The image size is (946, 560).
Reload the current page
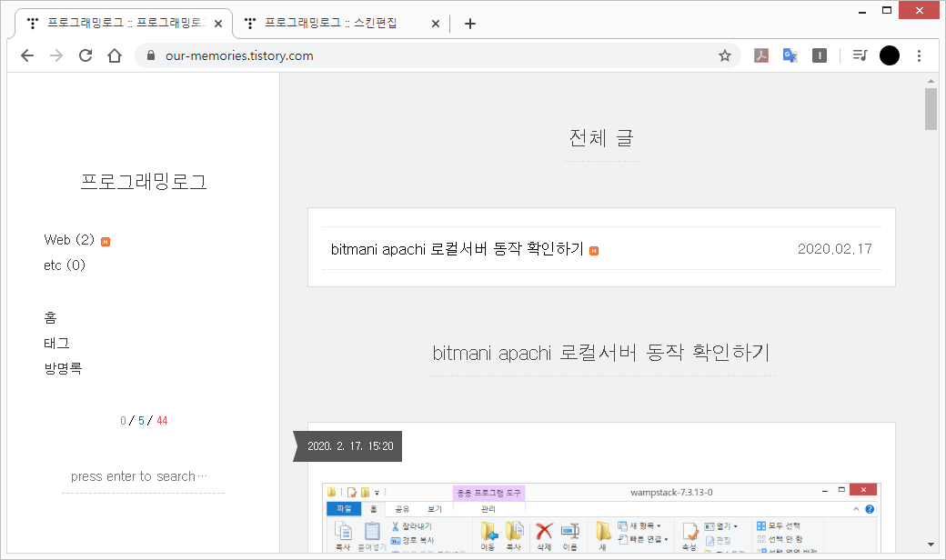pyautogui.click(x=86, y=55)
